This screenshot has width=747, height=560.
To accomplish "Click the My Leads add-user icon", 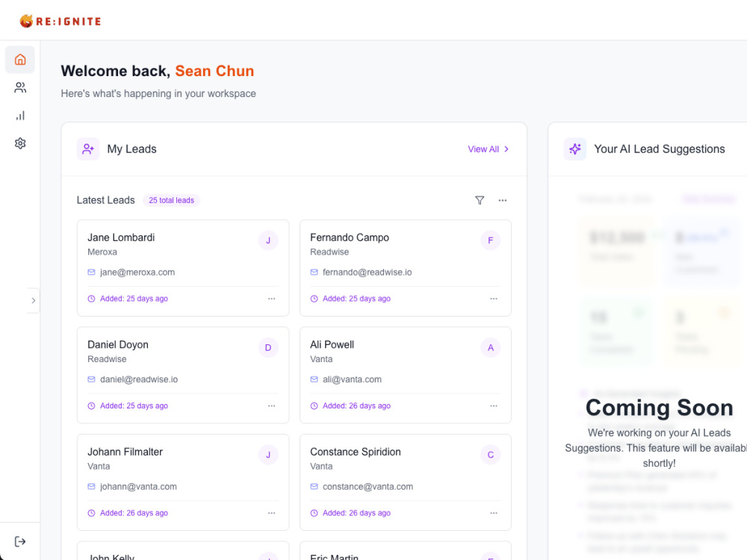I will 88,149.
